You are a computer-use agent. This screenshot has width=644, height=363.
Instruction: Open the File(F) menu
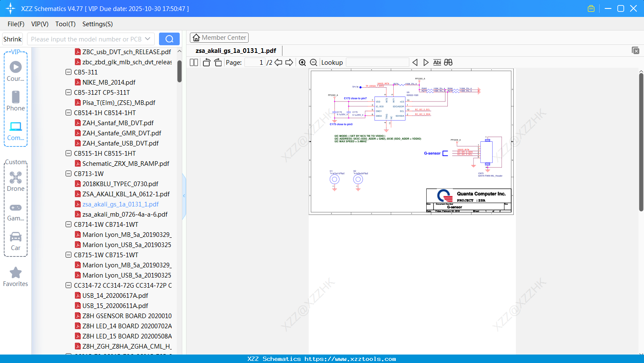[16, 24]
